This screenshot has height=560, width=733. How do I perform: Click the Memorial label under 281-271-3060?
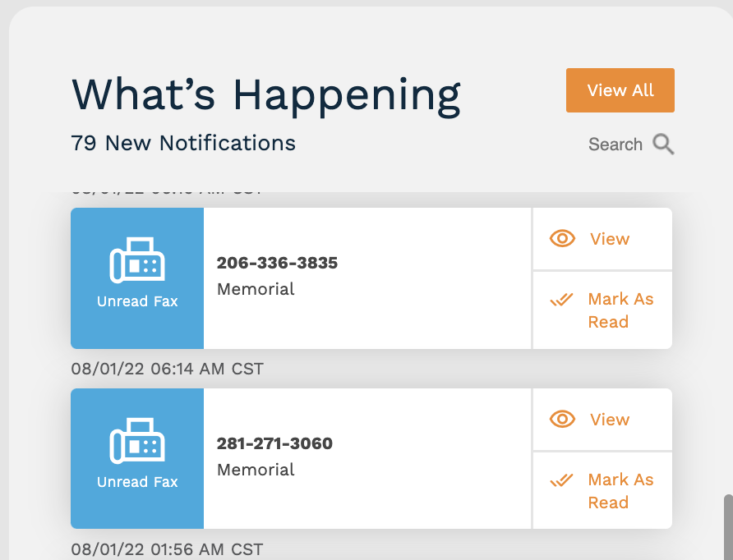click(256, 470)
